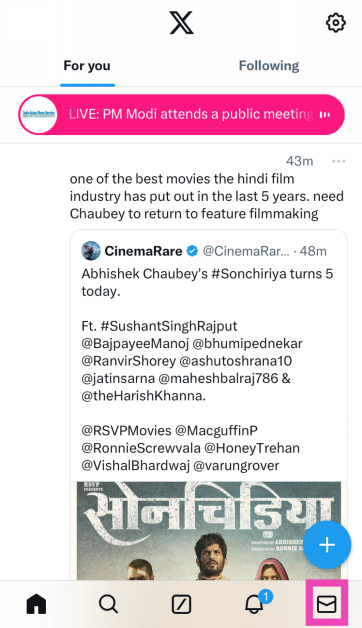Image resolution: width=362 pixels, height=628 pixels.
Task: Open the three-dot post options menu
Action: click(x=338, y=161)
